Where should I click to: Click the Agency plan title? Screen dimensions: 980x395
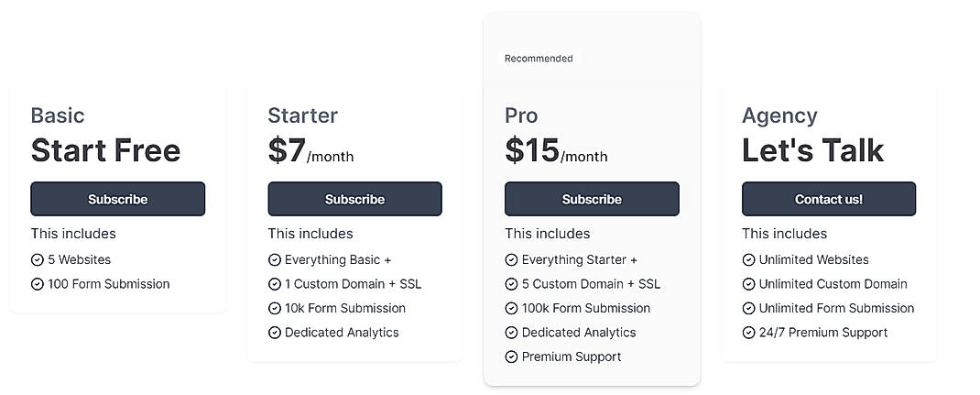pos(779,115)
